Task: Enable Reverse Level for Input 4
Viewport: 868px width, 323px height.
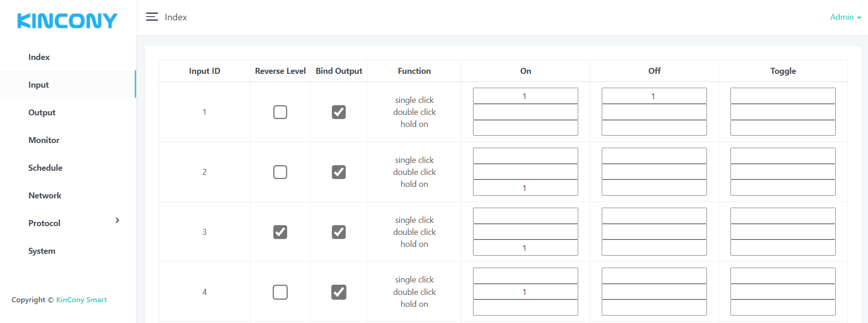Action: pos(280,292)
